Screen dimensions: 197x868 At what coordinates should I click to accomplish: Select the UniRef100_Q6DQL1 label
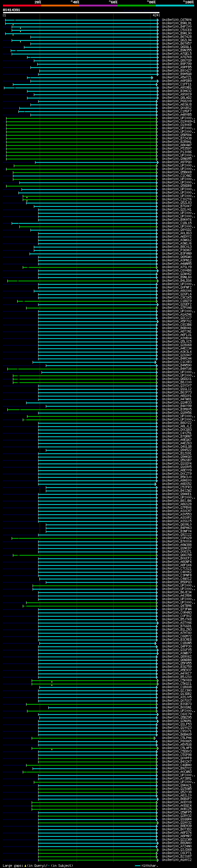tap(177, 47)
